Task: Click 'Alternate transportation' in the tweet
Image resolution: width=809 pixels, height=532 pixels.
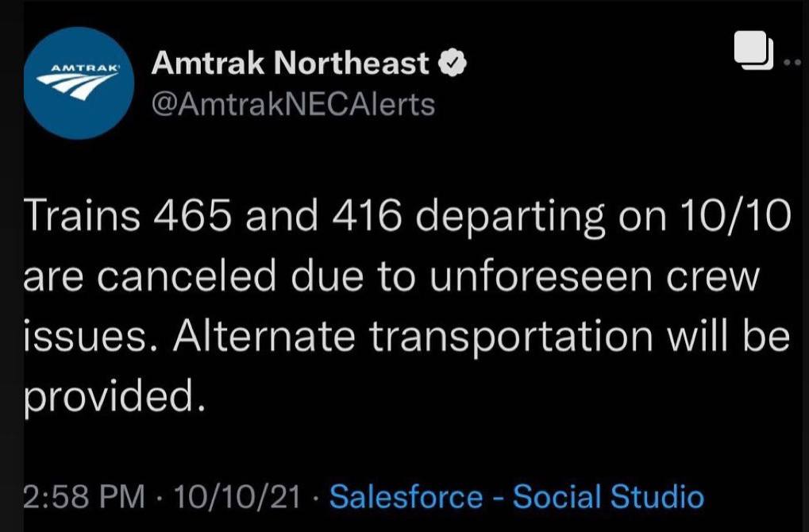Action: pyautogui.click(x=414, y=337)
